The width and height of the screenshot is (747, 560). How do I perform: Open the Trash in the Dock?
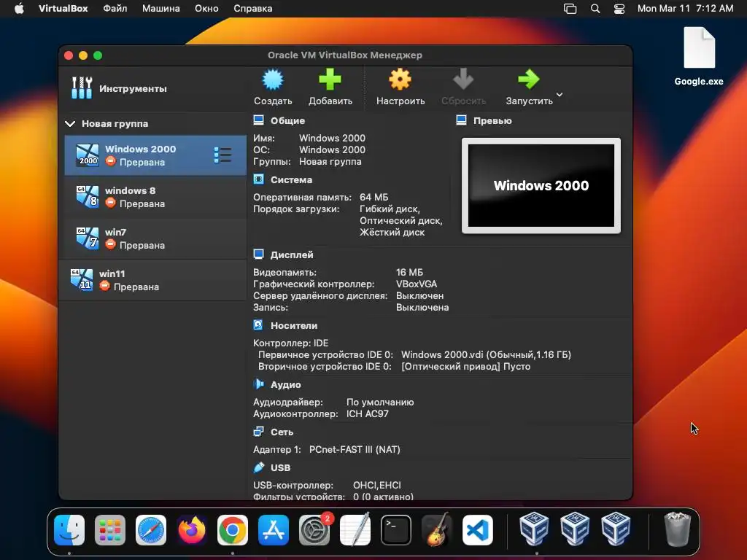(x=677, y=529)
